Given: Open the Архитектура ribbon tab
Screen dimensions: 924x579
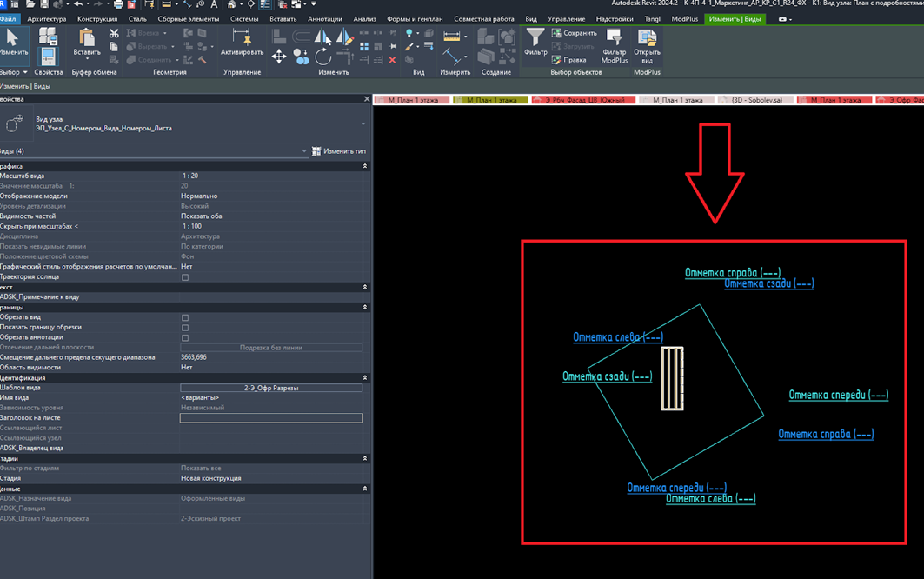Looking at the screenshot, I should coord(47,19).
